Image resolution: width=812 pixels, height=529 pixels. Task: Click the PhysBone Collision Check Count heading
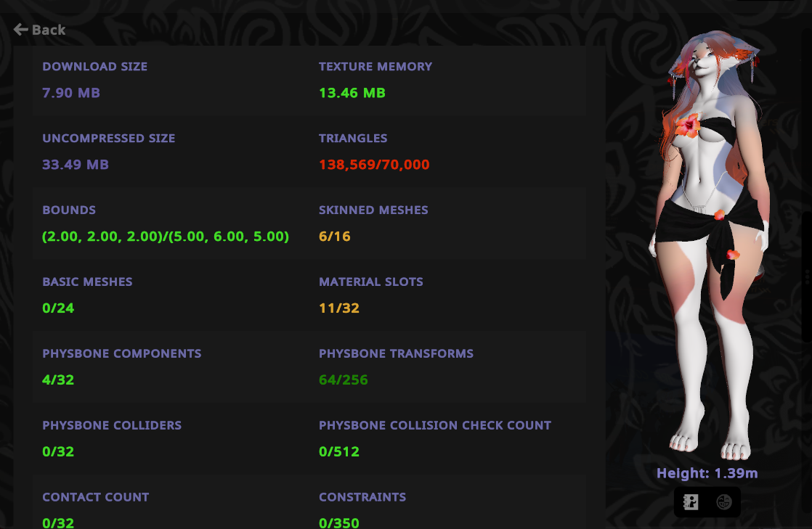[435, 425]
